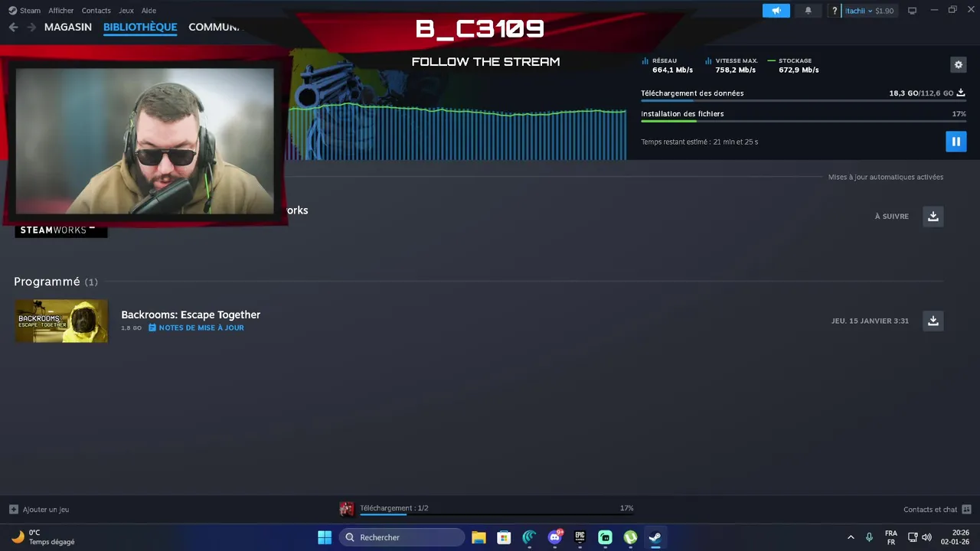Click 'JEU. 15 JANVIER 3:31' scheduled time
The height and width of the screenshot is (551, 980).
coord(870,321)
